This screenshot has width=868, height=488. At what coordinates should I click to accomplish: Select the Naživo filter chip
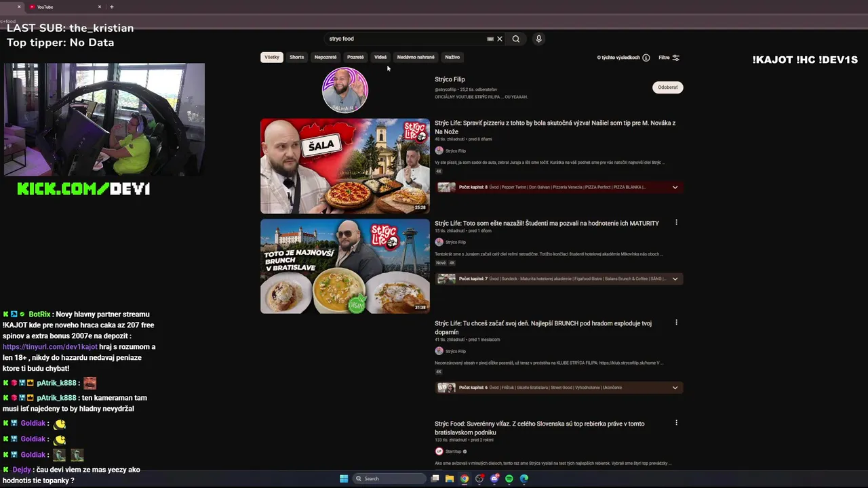452,57
